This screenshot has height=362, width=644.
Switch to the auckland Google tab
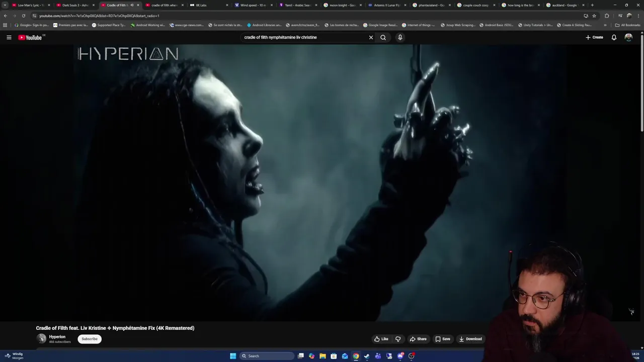(x=565, y=5)
